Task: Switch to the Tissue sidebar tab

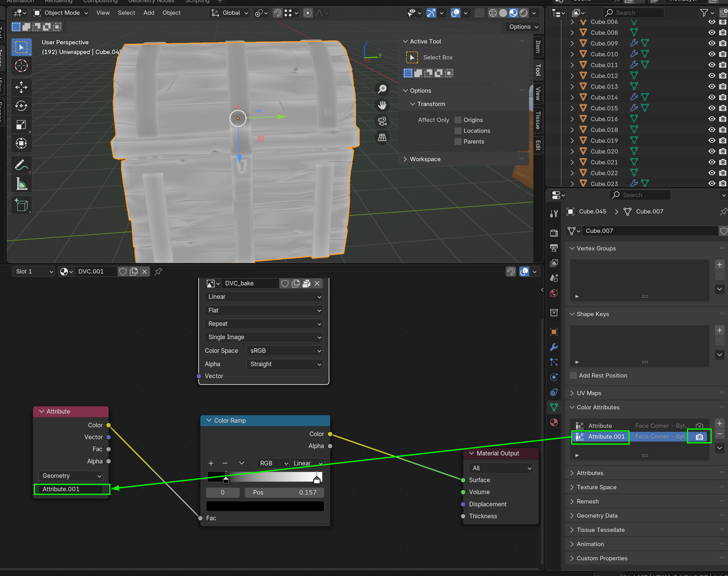Action: [x=537, y=120]
